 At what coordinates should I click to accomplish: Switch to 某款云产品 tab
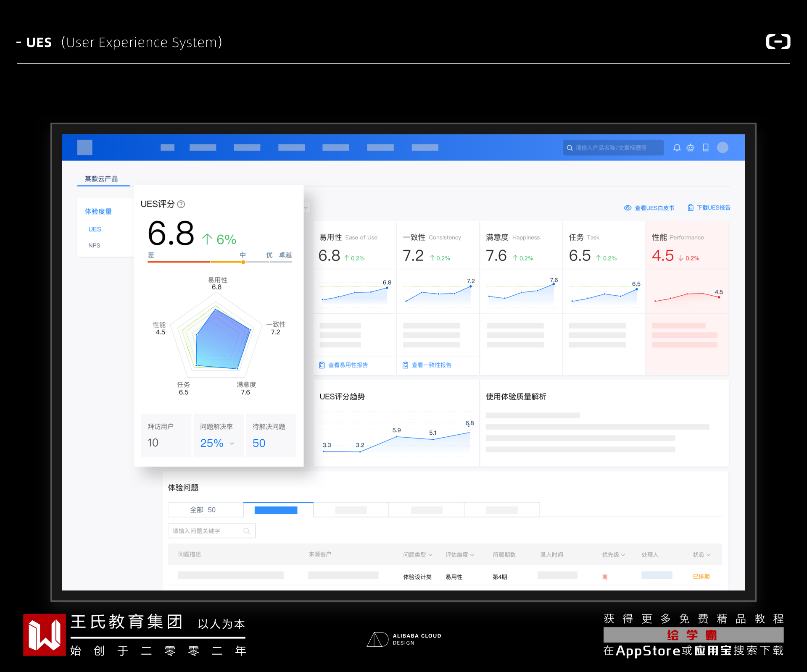(101, 179)
